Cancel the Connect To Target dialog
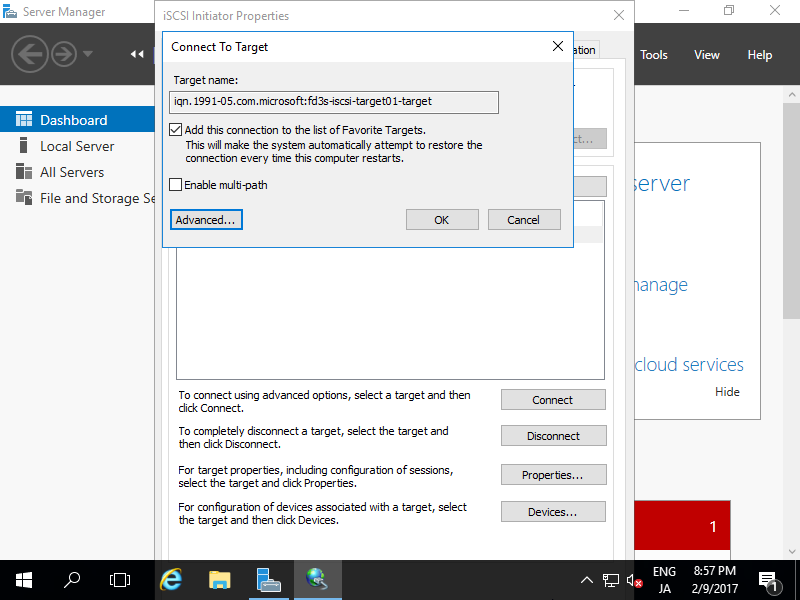The width and height of the screenshot is (800, 600). point(524,220)
